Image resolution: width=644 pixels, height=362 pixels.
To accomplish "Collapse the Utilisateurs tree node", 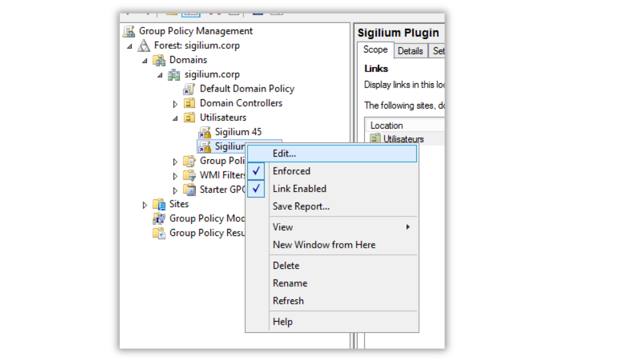I will pos(175,118).
